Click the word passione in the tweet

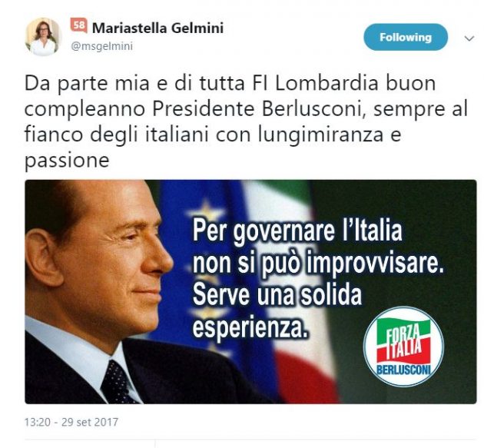point(67,161)
